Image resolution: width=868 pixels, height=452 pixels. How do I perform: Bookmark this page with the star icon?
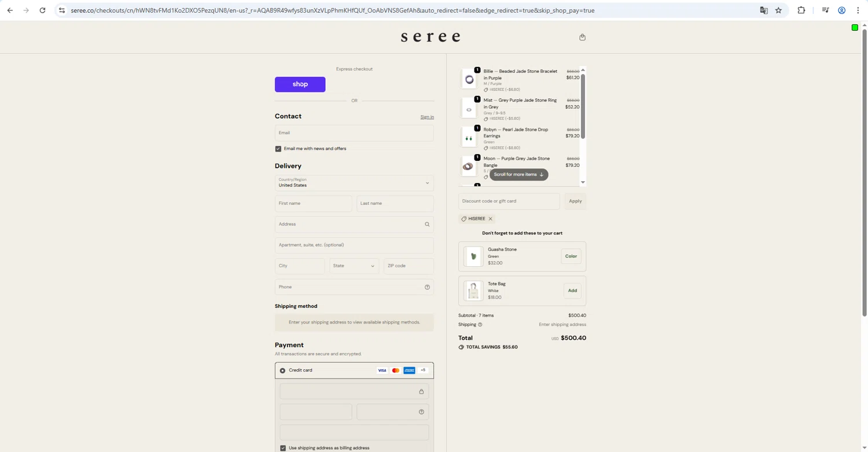pos(778,10)
